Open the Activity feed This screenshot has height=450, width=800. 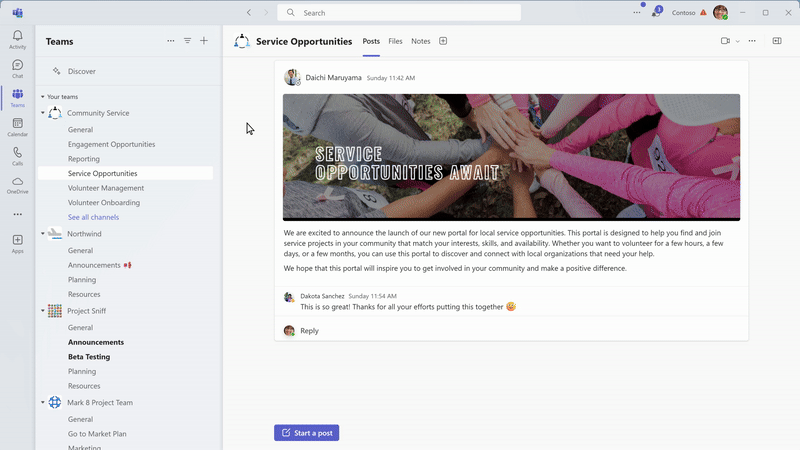[17, 39]
